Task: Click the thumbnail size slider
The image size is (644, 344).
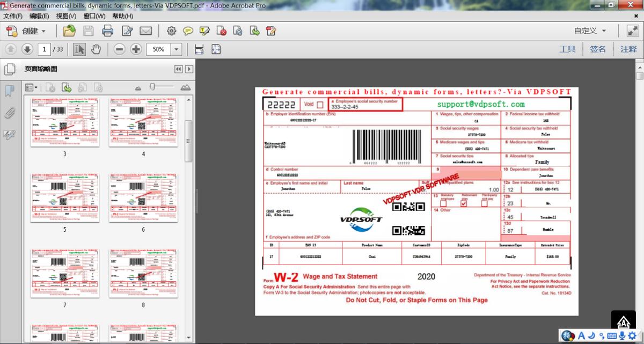Action: click(x=153, y=86)
